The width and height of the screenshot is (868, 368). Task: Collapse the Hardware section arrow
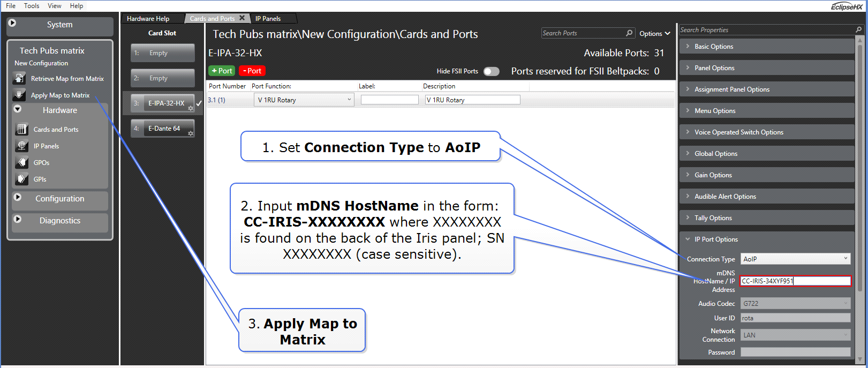18,109
